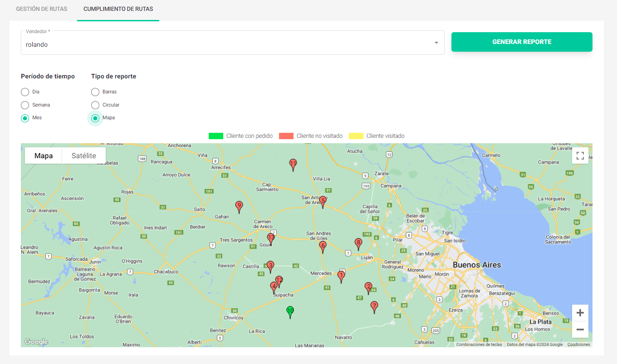Click green map marker number 10
Screen dimensions: 617x364
[290, 312]
